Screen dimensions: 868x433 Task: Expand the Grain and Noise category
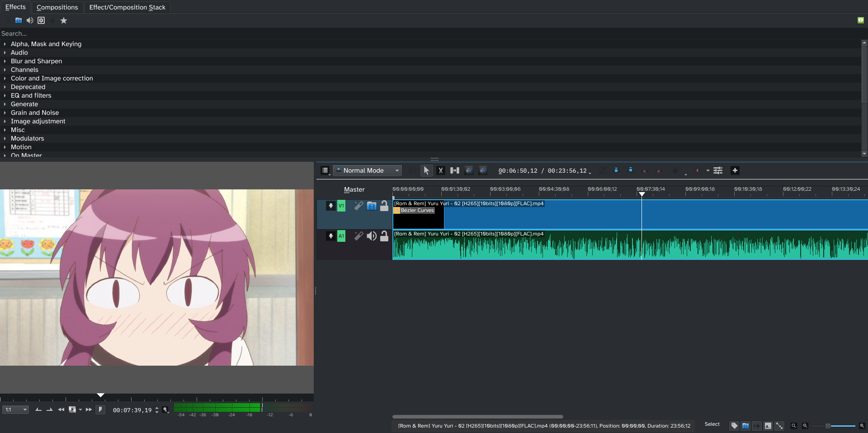5,113
